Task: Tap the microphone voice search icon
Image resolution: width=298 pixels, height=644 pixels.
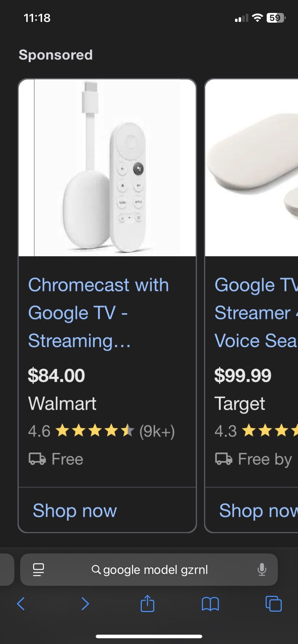Action: click(x=262, y=570)
